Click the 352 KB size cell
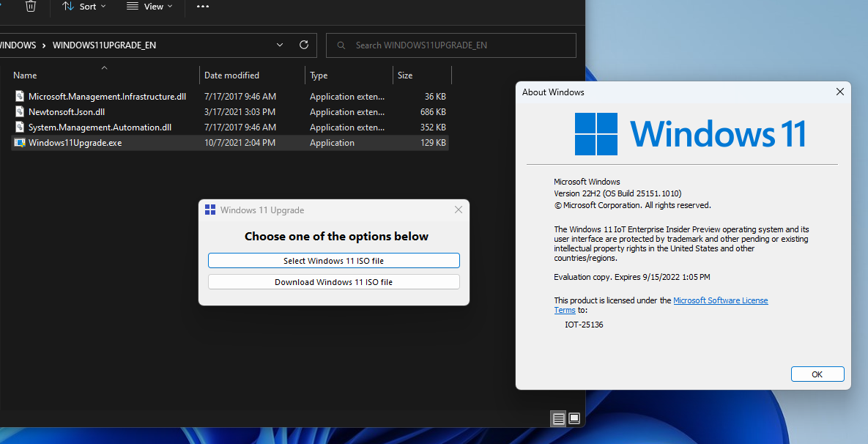This screenshot has height=444, width=868. 433,127
